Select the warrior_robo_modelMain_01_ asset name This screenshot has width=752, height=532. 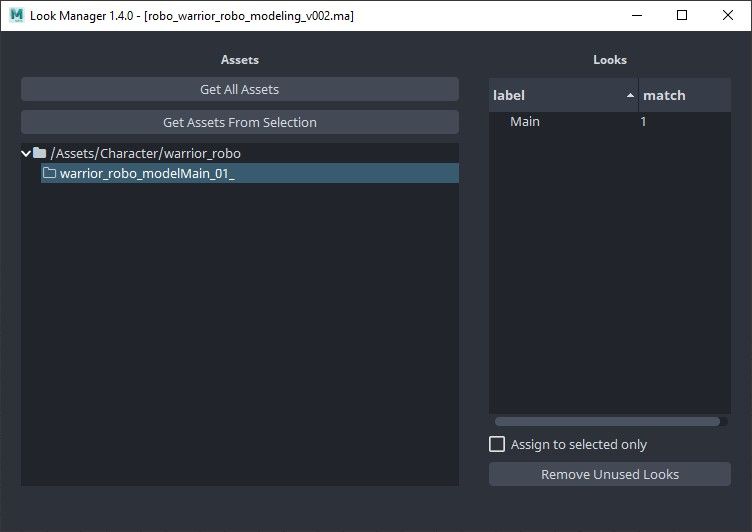click(147, 174)
